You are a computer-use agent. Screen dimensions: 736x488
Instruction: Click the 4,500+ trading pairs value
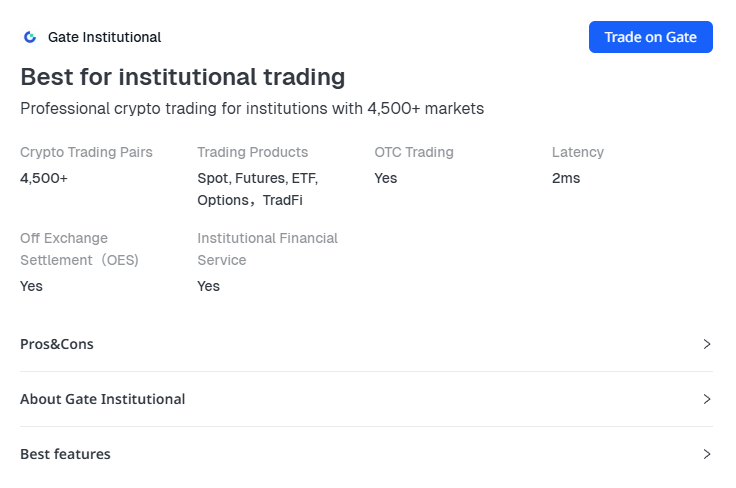[x=44, y=178]
